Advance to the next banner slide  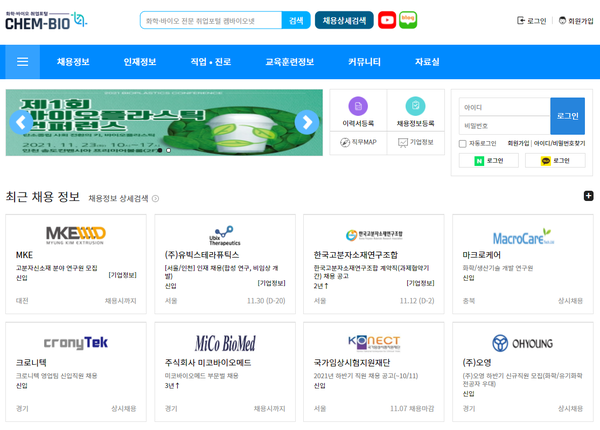307,122
